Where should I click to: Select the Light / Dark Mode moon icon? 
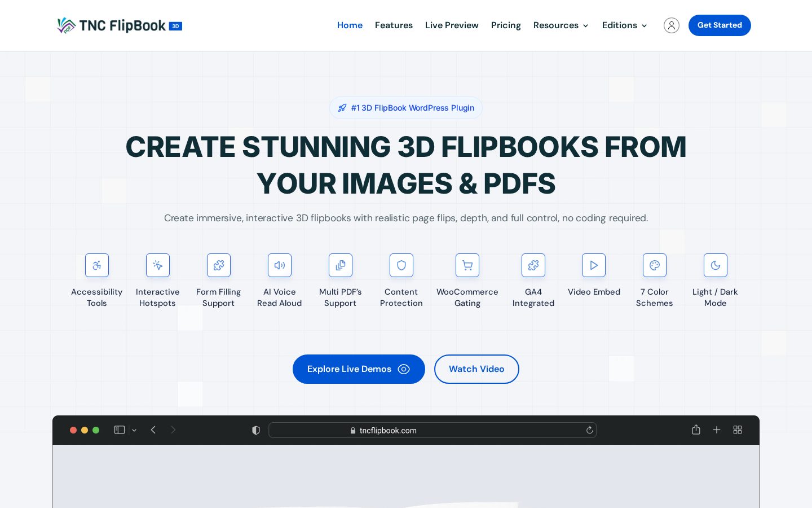point(716,265)
